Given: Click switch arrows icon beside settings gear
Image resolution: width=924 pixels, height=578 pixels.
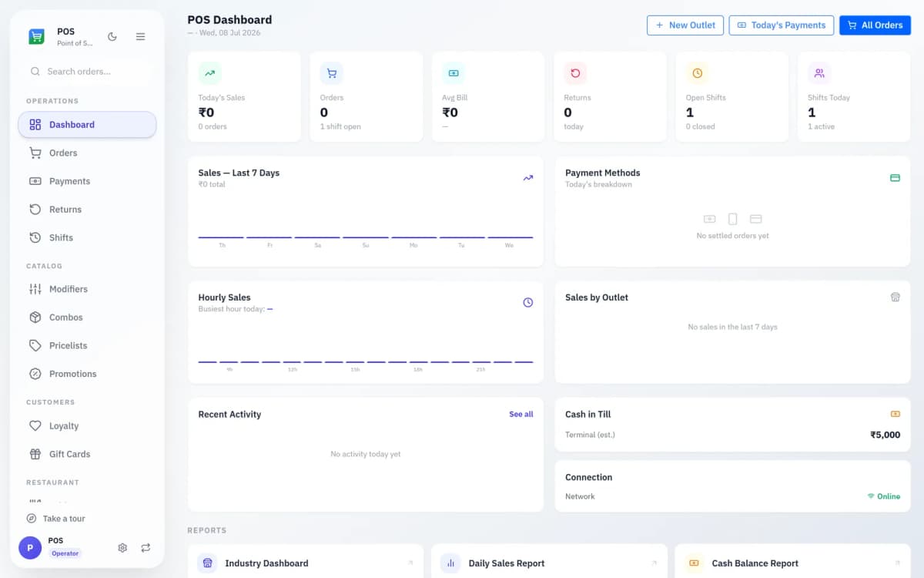Looking at the screenshot, I should pyautogui.click(x=146, y=548).
